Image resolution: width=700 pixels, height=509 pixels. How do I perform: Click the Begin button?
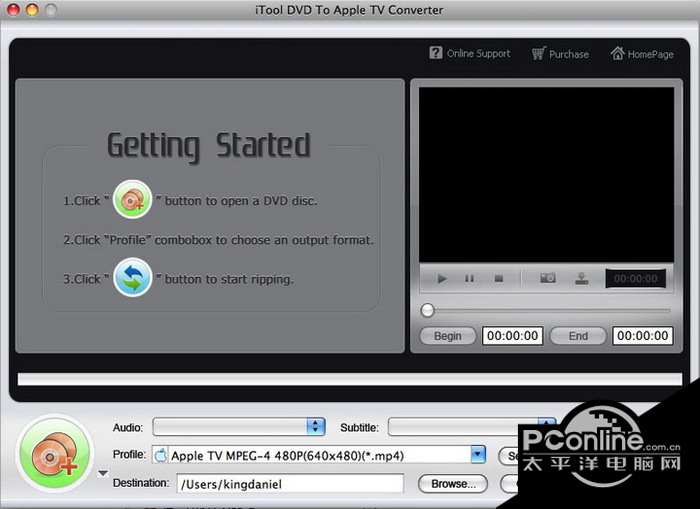coord(448,336)
